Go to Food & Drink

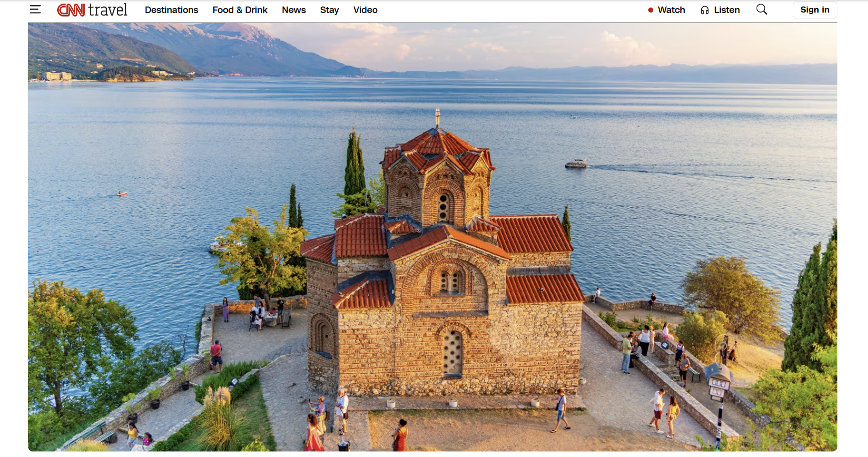(x=240, y=10)
